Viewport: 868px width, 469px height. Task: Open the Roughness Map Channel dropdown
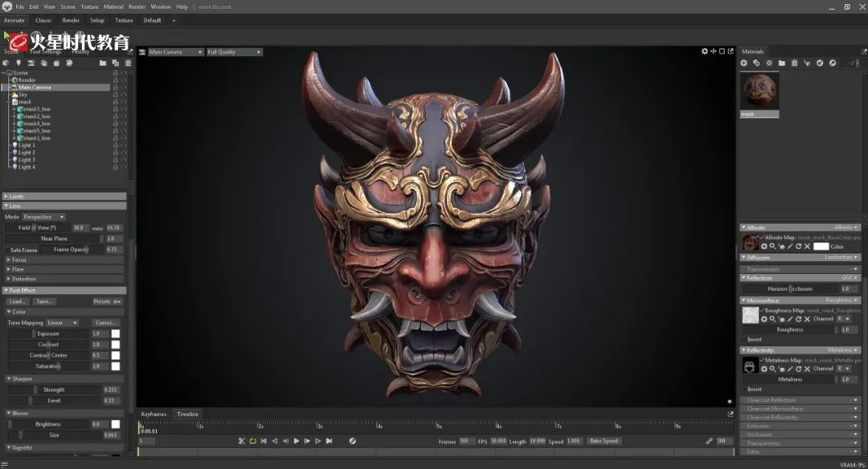(x=844, y=319)
